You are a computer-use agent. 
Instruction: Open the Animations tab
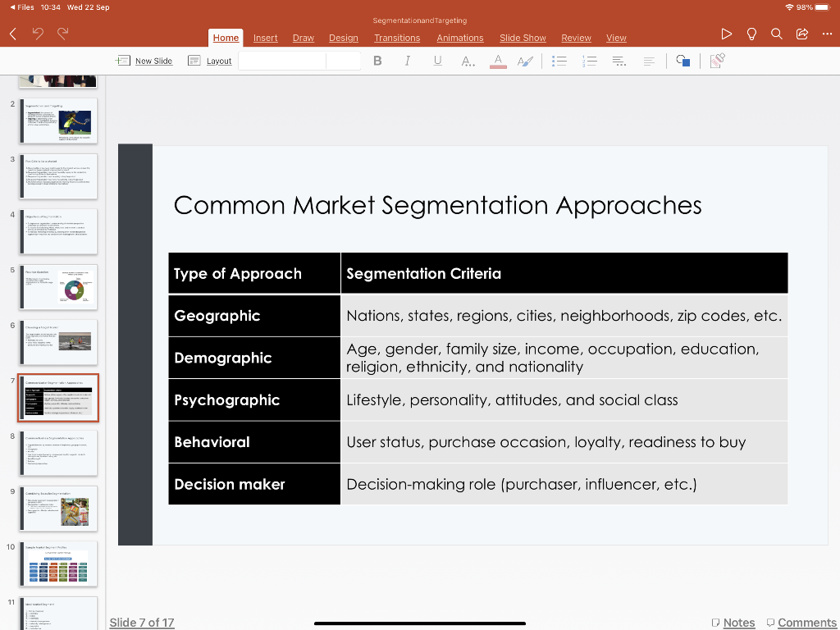coord(459,38)
